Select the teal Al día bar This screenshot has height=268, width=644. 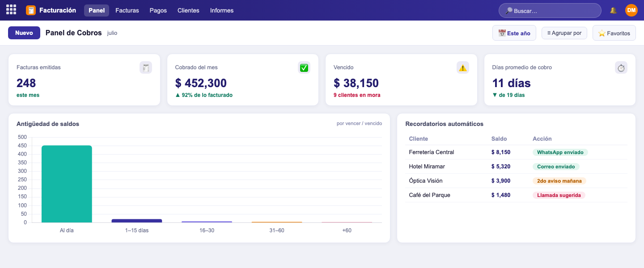67,184
